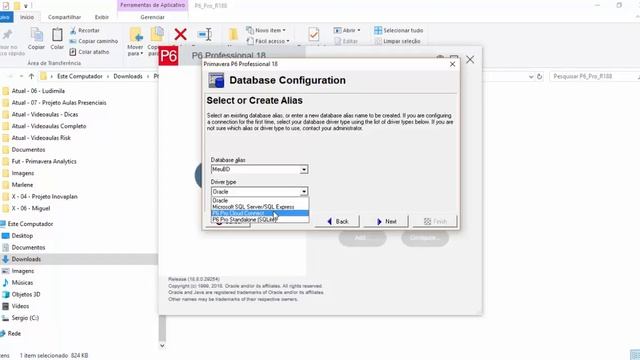Select the Ferramentas de Aplicativo tab
640x360 pixels.
tap(152, 5)
